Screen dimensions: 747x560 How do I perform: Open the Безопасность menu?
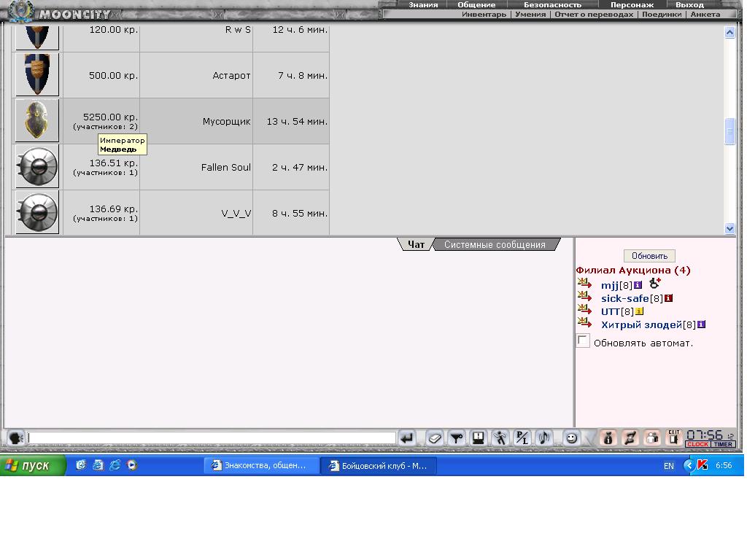click(553, 5)
